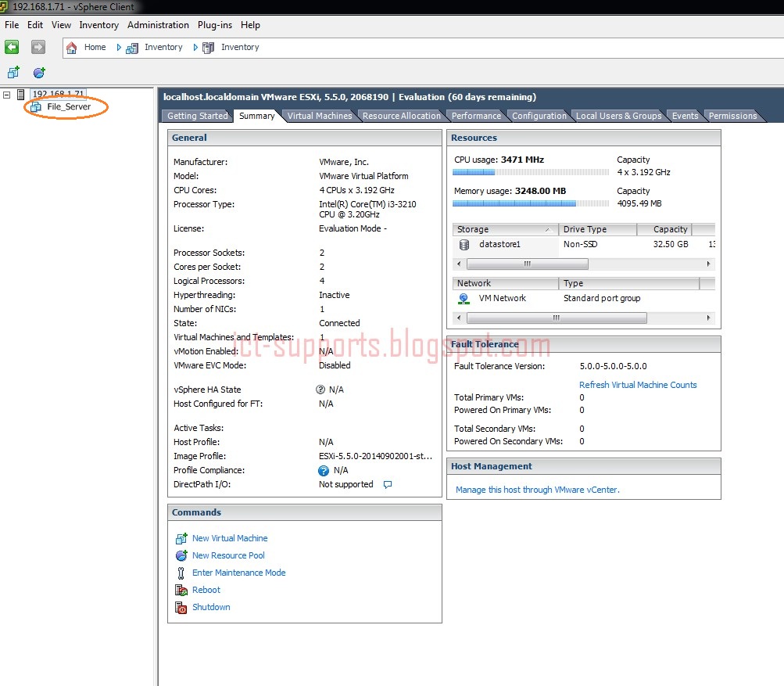Open the File menu
Image resolution: width=784 pixels, height=686 pixels.
pyautogui.click(x=12, y=25)
